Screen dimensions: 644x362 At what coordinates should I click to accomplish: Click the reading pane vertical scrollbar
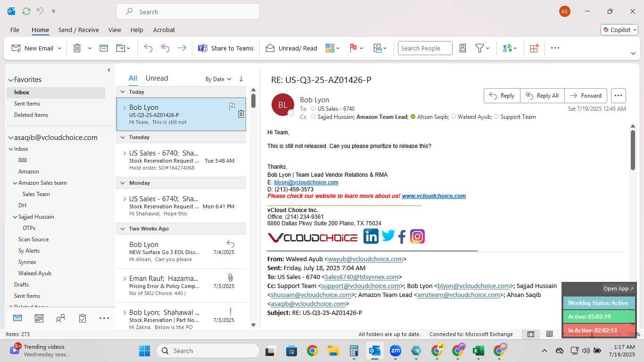pyautogui.click(x=633, y=150)
